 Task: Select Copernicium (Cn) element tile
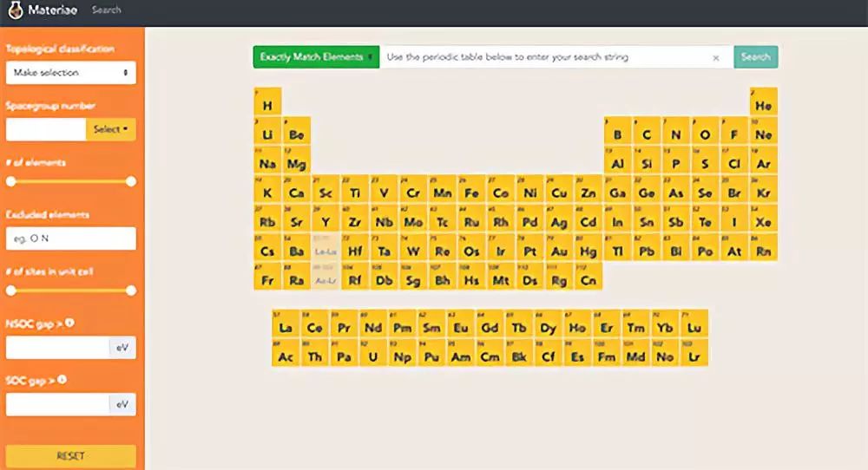589,277
